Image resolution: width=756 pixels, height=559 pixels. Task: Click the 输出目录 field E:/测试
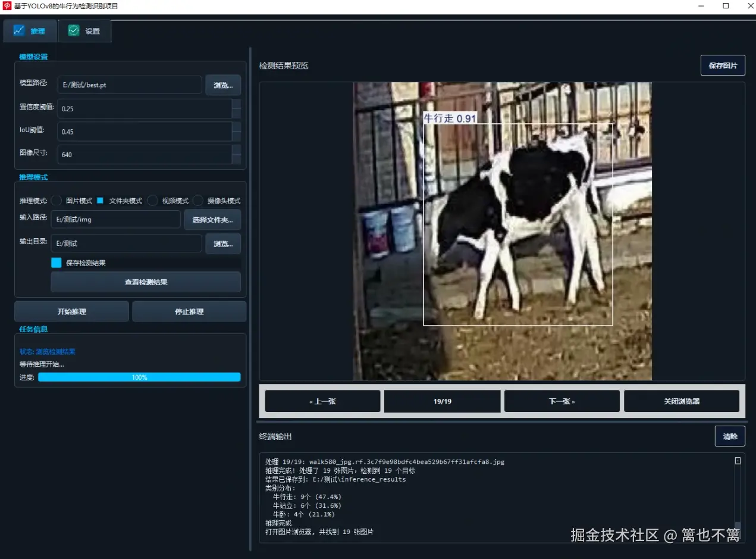tap(126, 243)
